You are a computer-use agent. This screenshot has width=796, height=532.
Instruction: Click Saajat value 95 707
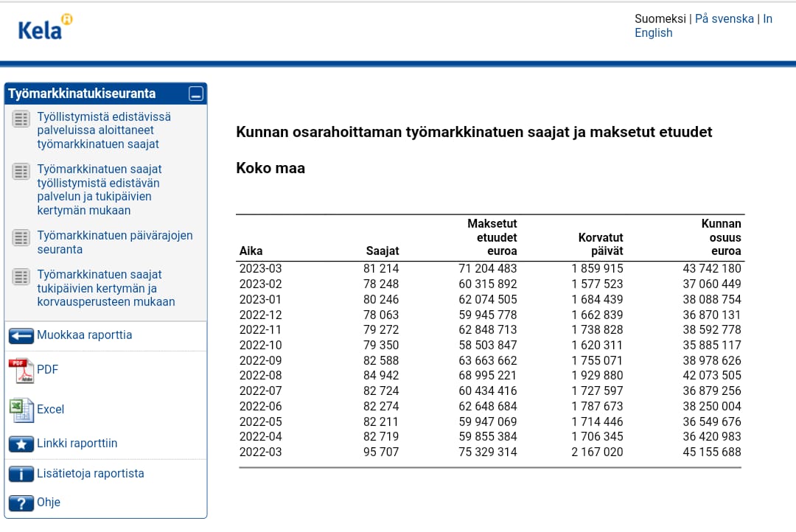tap(381, 452)
